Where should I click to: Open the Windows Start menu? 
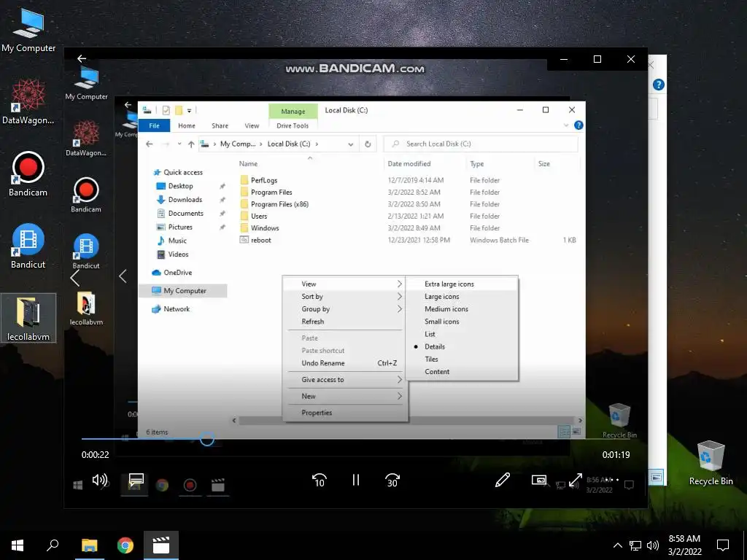coord(18,545)
